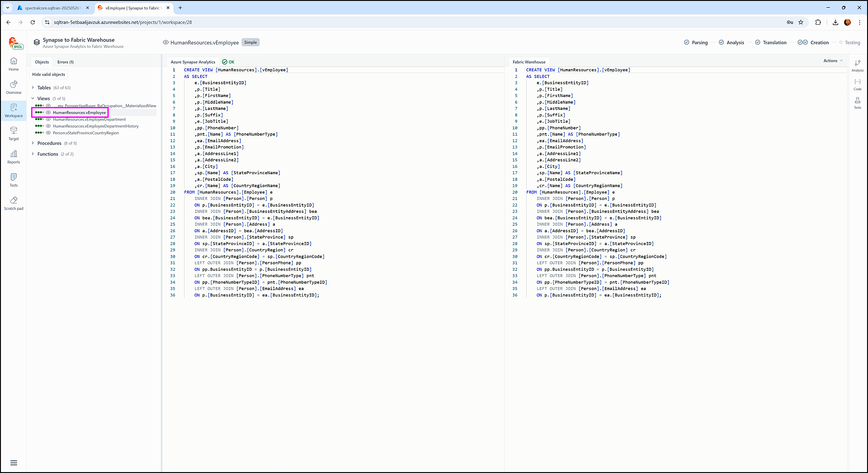The width and height of the screenshot is (868, 473).
Task: Toggle the Hide valid objects filter
Action: pos(49,74)
